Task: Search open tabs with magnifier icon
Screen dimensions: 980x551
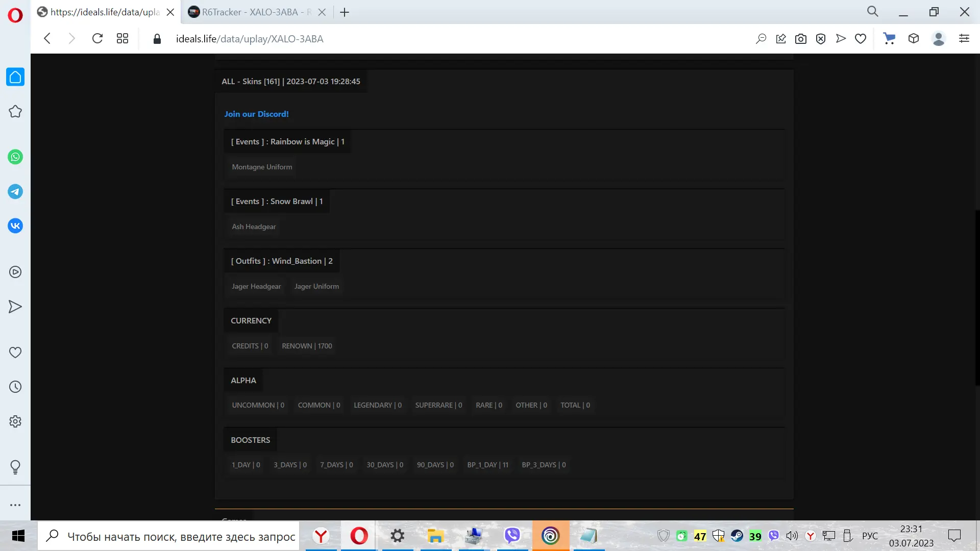Action: click(x=873, y=12)
